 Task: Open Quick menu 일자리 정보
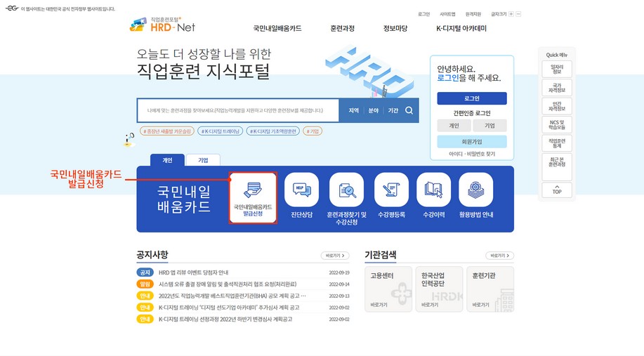coord(557,70)
